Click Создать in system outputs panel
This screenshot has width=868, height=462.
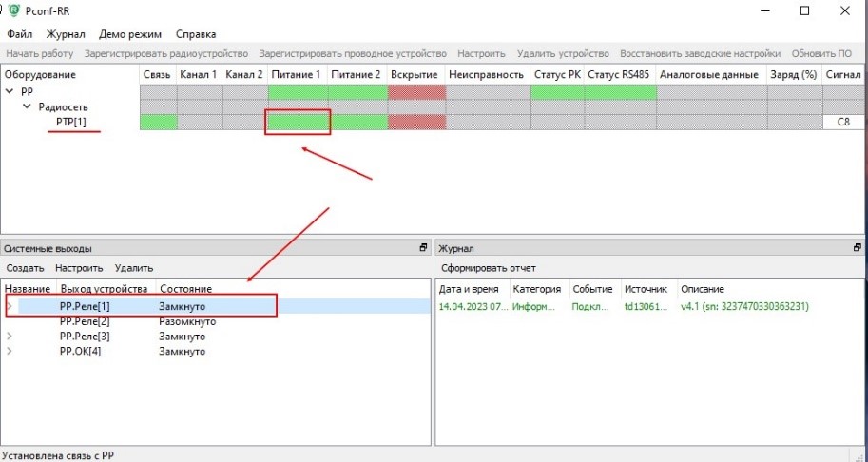(x=25, y=268)
